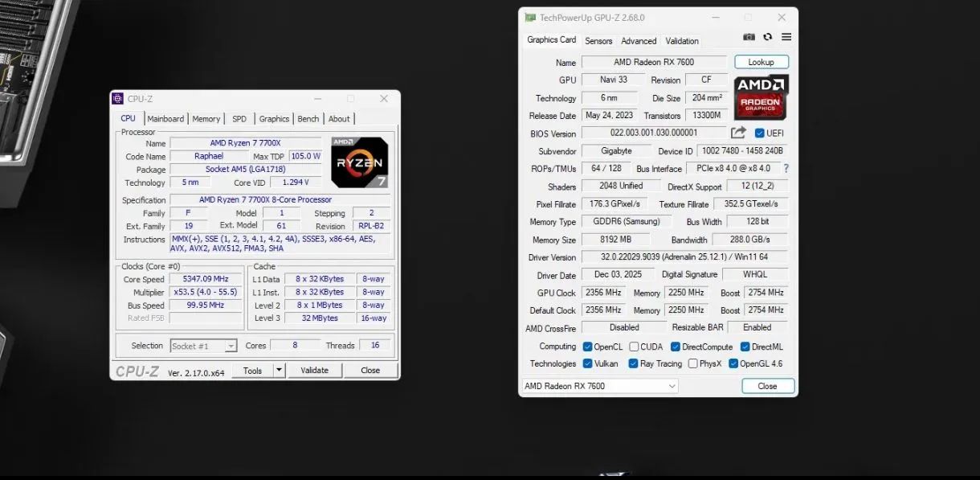980x480 pixels.
Task: Click the question mark icon near Bus Interface
Action: (786, 168)
